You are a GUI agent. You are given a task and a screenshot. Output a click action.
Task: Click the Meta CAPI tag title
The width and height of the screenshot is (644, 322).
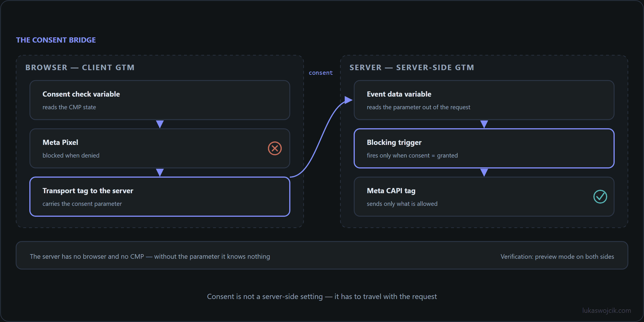391,191
